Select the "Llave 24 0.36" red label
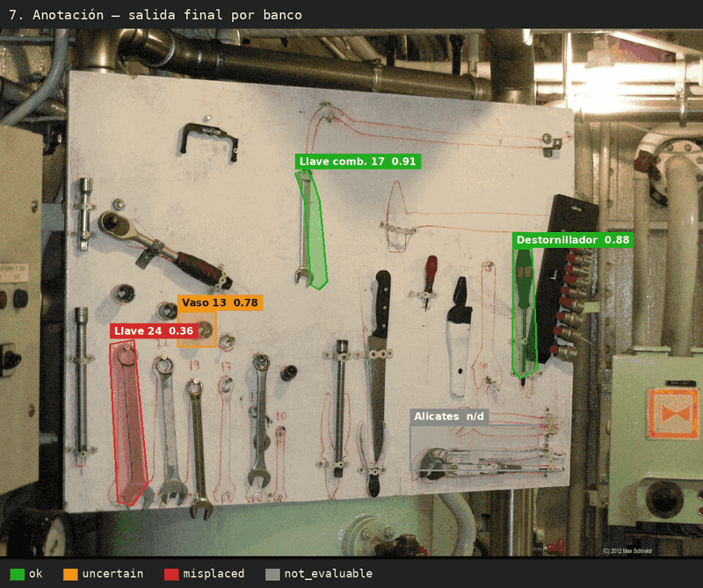703x588 pixels. [x=154, y=331]
